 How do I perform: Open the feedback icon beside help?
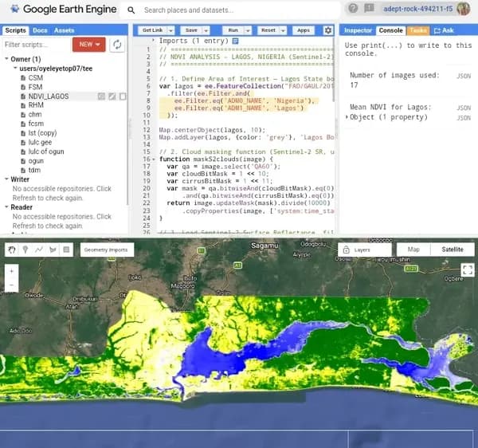[369, 8]
